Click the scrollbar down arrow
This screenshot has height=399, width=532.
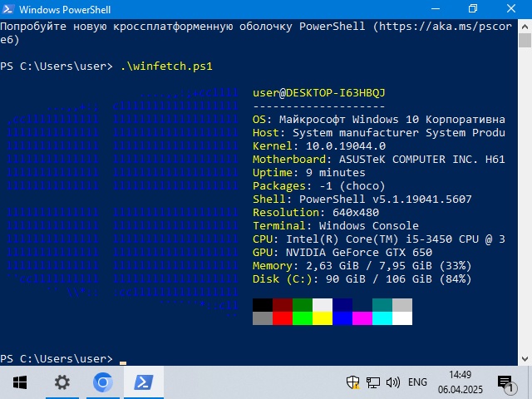coord(525,358)
